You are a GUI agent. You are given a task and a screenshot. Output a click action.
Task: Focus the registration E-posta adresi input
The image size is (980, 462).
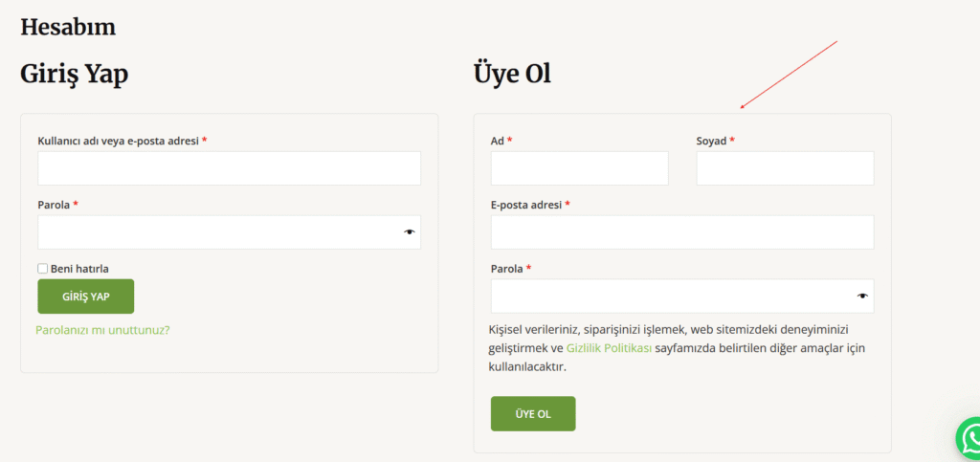pyautogui.click(x=681, y=232)
